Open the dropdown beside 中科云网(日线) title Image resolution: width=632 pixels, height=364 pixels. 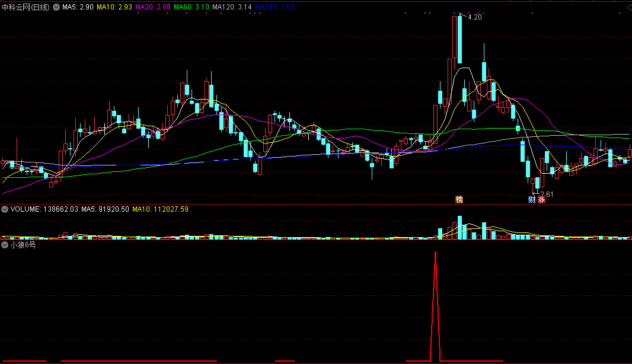point(56,7)
